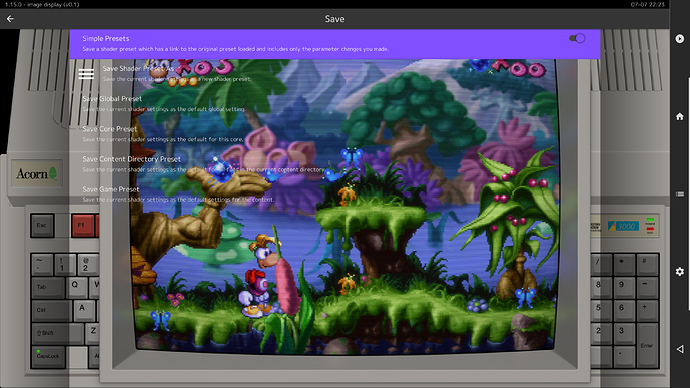The height and width of the screenshot is (388, 690).
Task: Click the play circle icon in sidebar
Action: (679, 39)
